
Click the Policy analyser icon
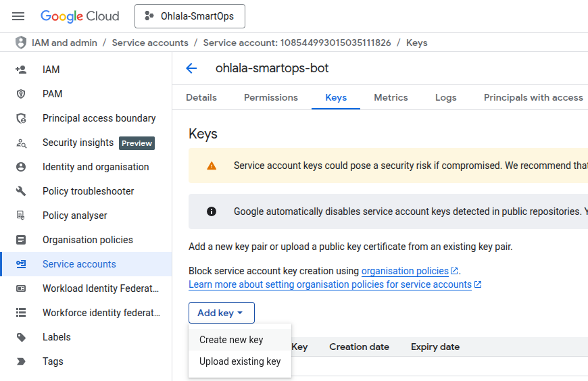[x=21, y=215]
